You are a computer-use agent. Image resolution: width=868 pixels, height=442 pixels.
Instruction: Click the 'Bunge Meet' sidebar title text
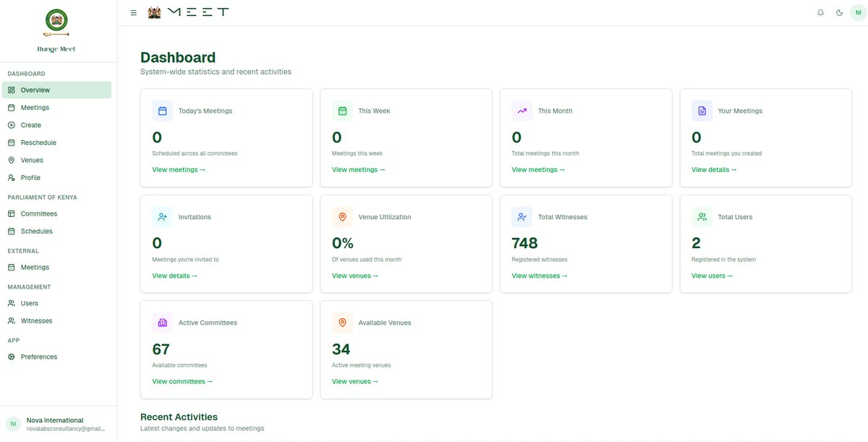tap(56, 49)
